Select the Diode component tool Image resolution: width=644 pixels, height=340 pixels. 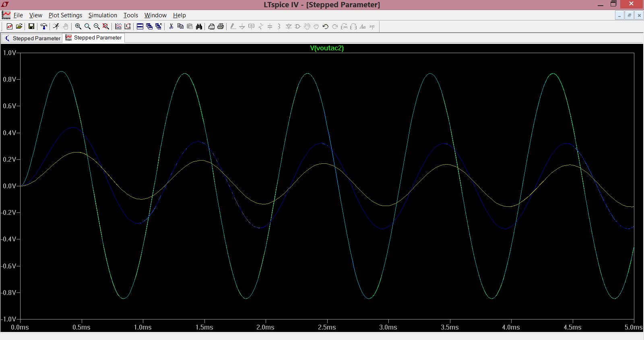click(x=289, y=27)
